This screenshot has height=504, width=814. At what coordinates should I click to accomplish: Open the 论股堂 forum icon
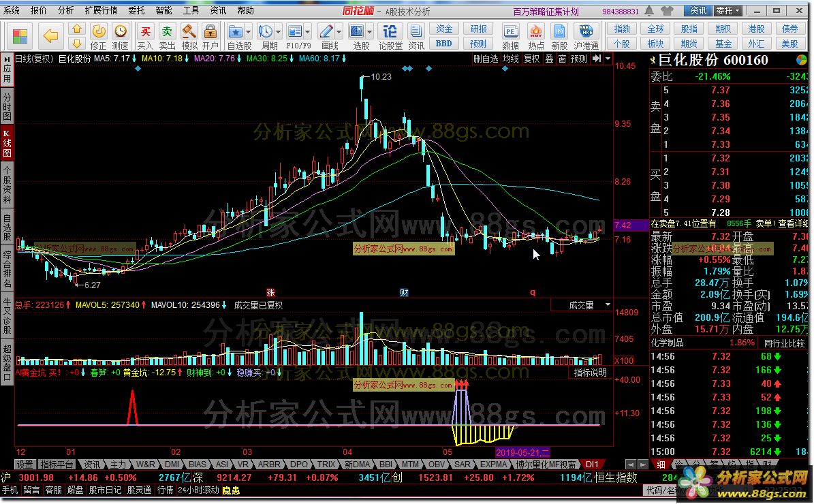[390, 31]
